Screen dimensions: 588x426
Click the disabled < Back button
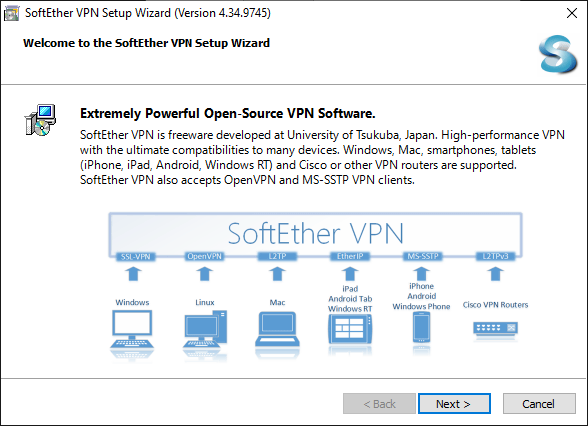click(x=379, y=404)
